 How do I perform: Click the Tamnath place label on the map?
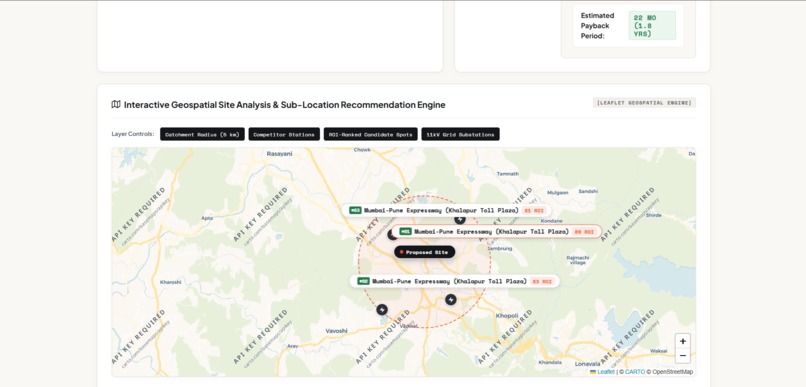[x=507, y=174]
